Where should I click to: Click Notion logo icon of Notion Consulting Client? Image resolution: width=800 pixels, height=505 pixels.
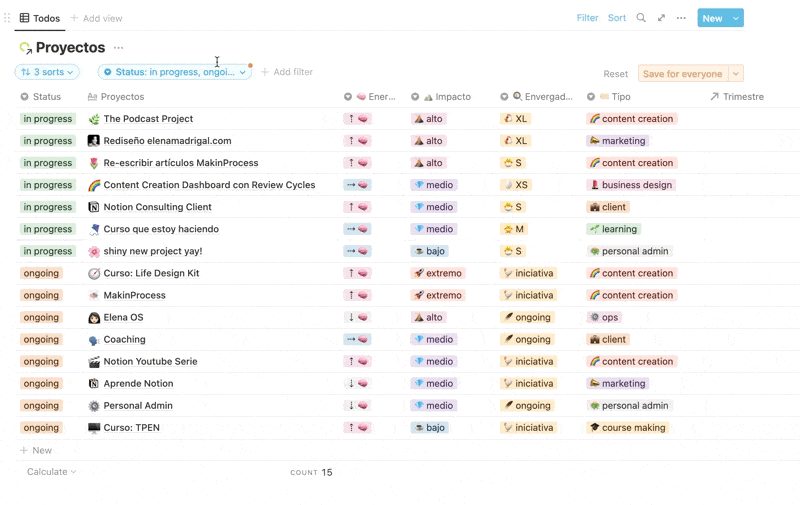point(94,207)
